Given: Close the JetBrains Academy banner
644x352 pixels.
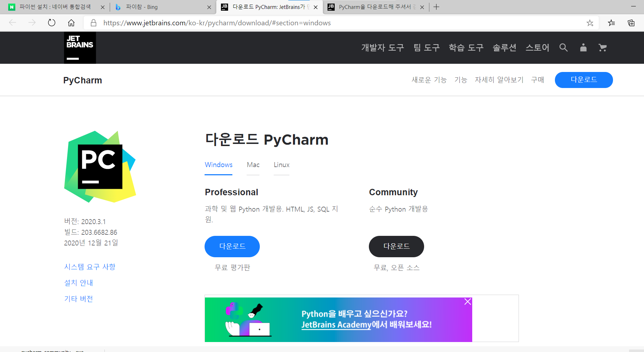Looking at the screenshot, I should pyautogui.click(x=468, y=302).
